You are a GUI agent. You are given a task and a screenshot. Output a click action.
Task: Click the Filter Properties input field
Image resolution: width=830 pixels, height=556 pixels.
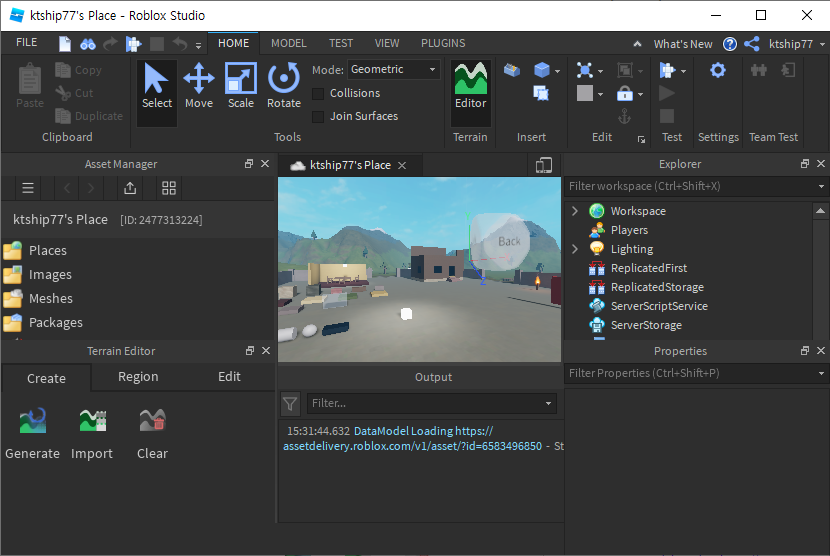click(690, 373)
